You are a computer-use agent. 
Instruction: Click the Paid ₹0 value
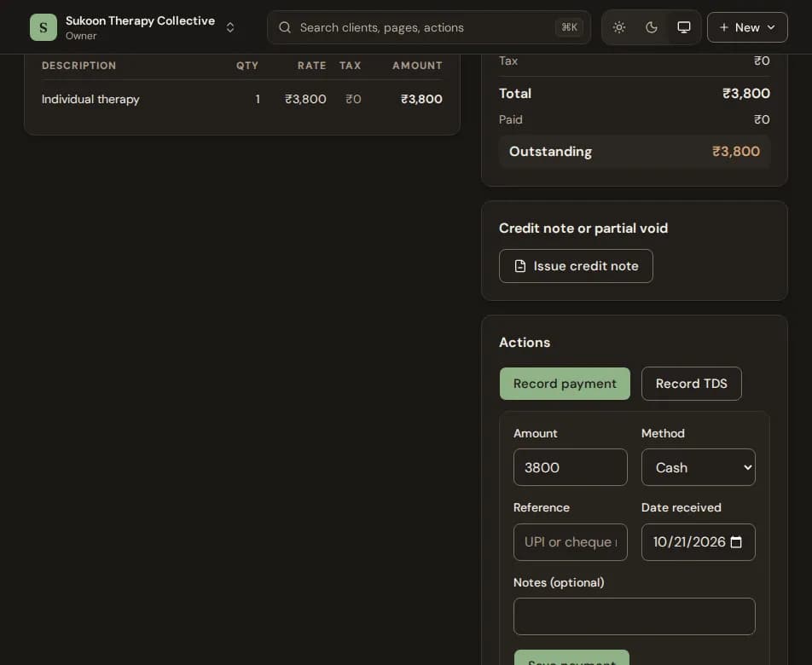click(x=761, y=119)
